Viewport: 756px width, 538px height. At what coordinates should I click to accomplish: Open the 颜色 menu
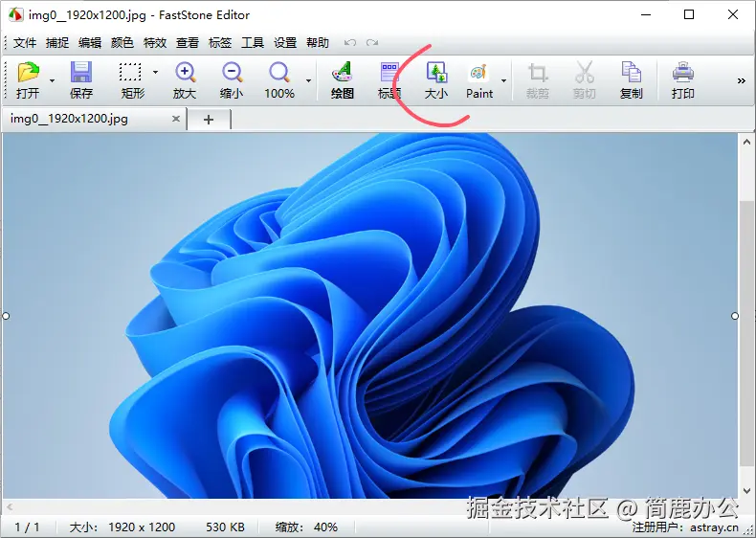pyautogui.click(x=122, y=42)
